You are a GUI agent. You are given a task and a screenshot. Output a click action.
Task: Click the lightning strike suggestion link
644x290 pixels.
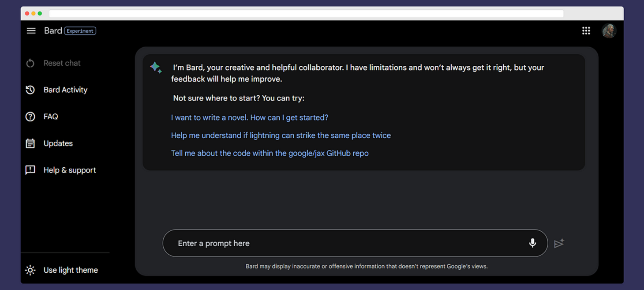(281, 136)
